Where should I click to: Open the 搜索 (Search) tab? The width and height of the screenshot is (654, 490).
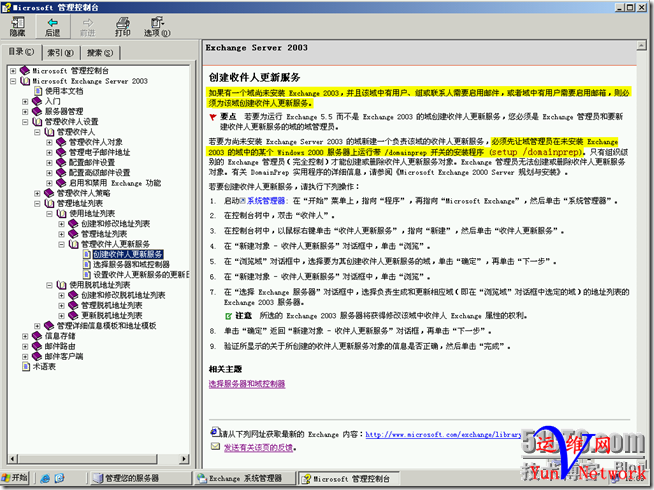[x=99, y=53]
